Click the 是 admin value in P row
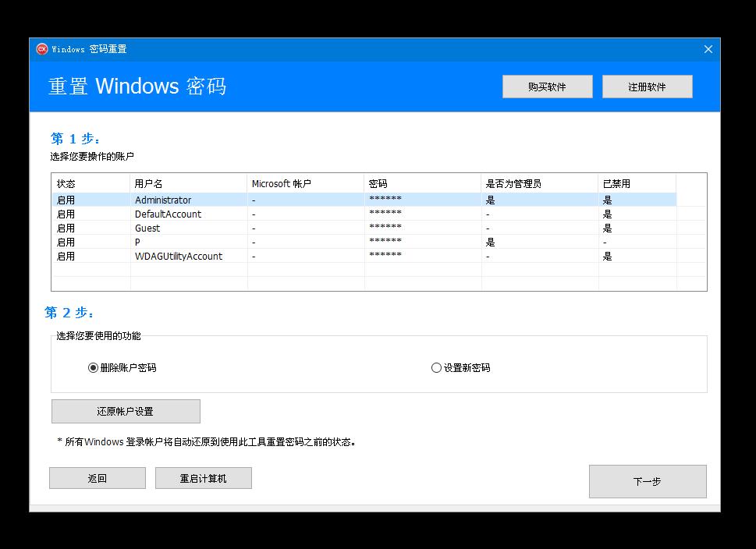 (490, 242)
